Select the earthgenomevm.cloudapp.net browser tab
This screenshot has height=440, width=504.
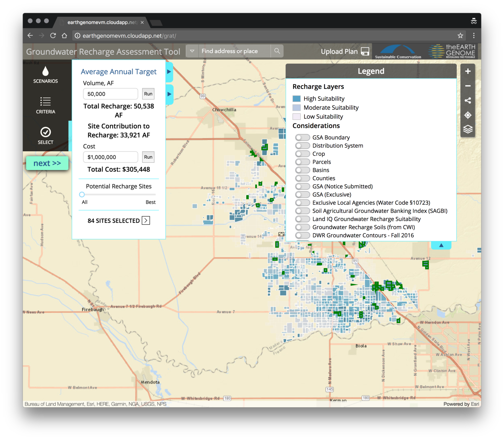point(103,22)
